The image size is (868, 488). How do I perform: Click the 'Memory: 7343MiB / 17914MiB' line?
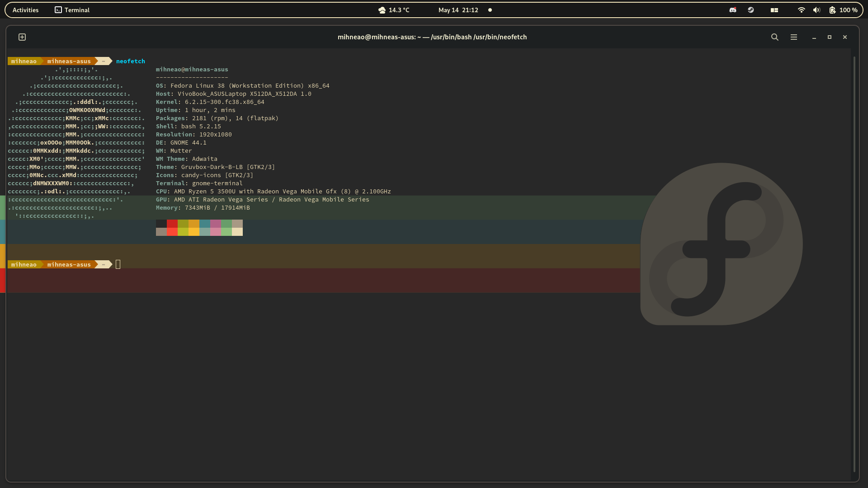(203, 207)
